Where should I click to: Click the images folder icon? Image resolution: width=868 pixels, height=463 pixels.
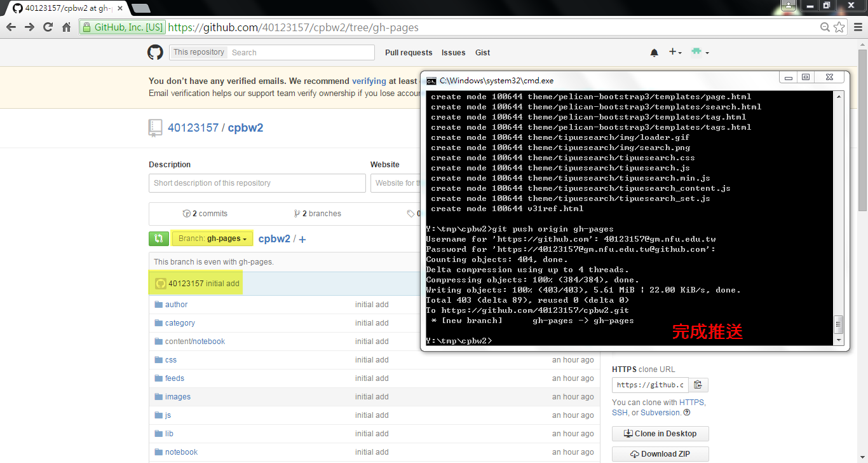(x=158, y=397)
